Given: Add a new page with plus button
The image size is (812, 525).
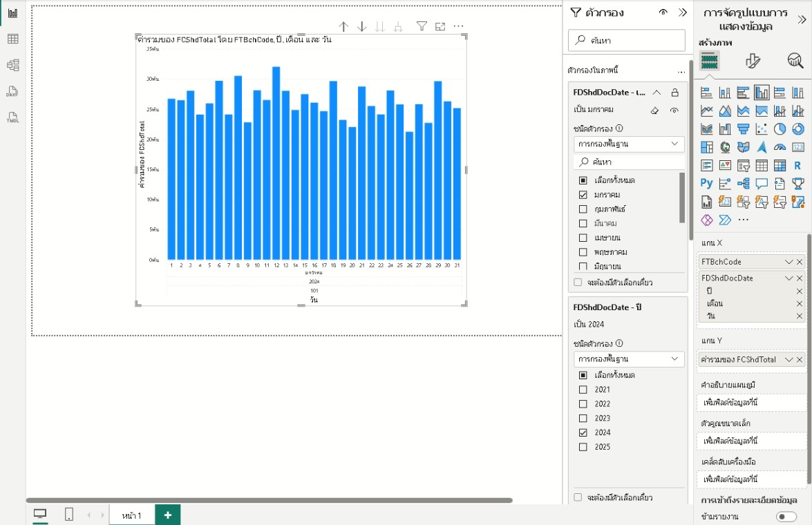Looking at the screenshot, I should tap(167, 515).
